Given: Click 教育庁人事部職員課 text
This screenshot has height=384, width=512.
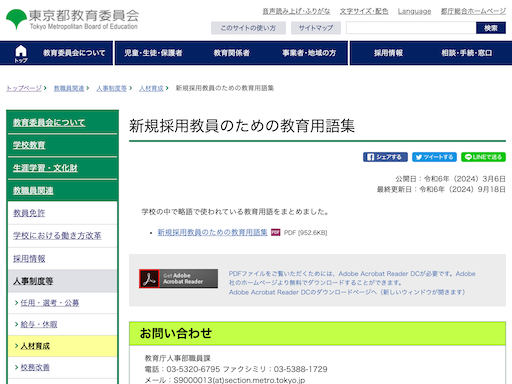Looking at the screenshot, I should (178, 358).
